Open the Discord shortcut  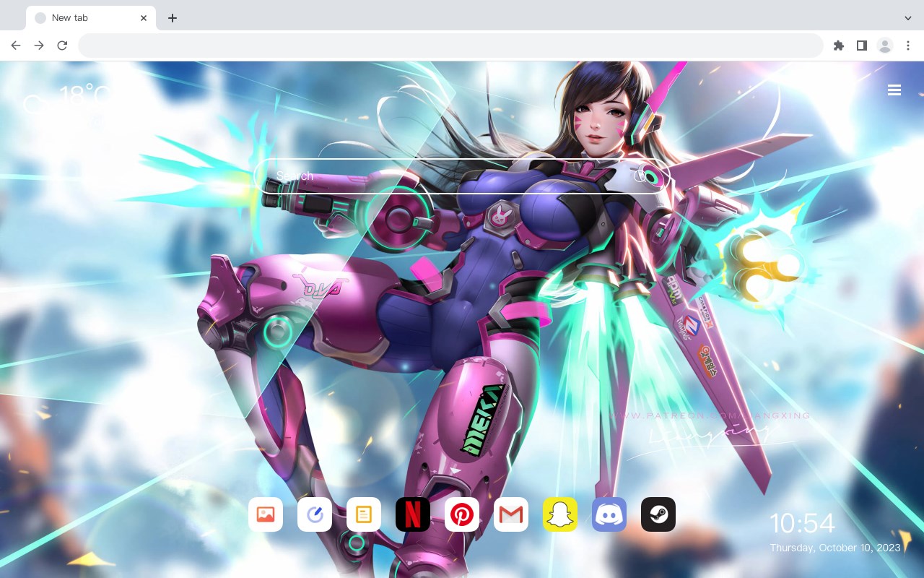609,514
